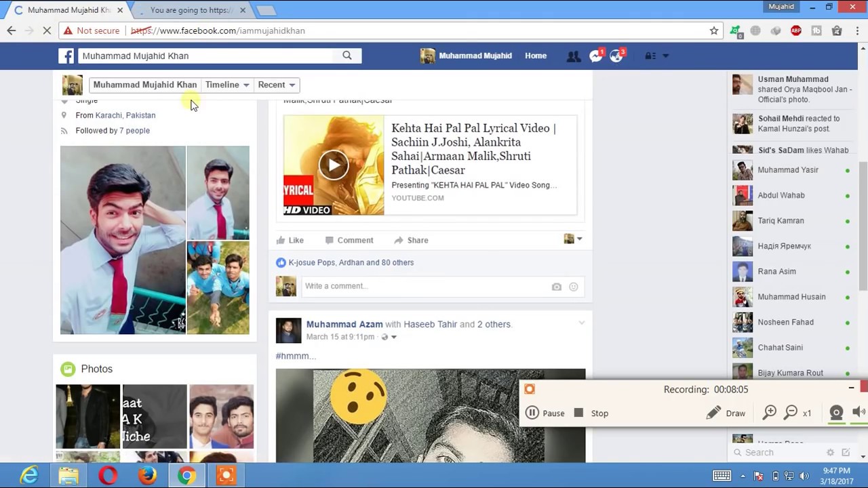Switch to the 'You are going to https' tab
Image resolution: width=868 pixels, height=488 pixels.
[x=191, y=10]
